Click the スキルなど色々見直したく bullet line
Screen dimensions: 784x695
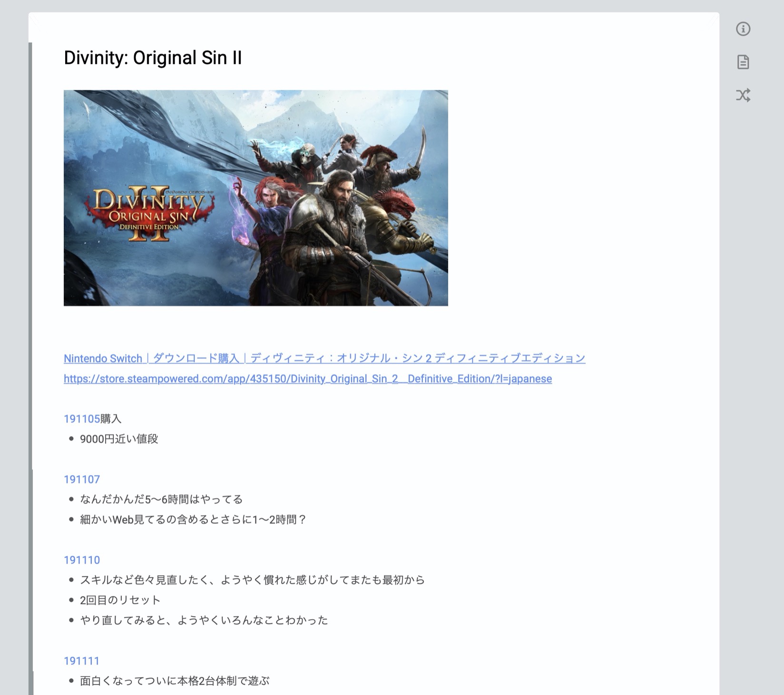(x=252, y=580)
